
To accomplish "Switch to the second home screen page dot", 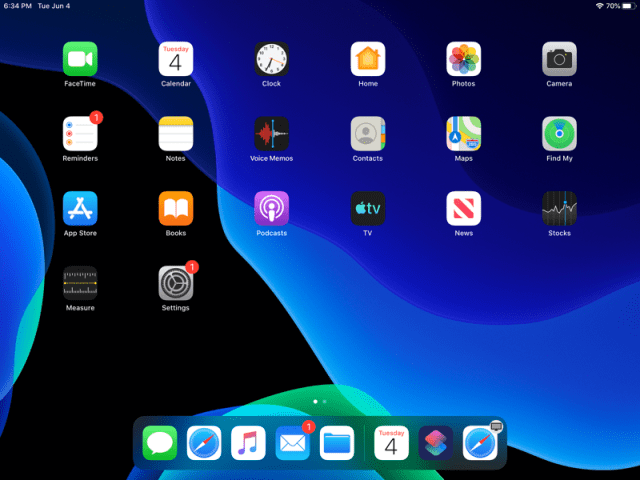I will coord(324,402).
